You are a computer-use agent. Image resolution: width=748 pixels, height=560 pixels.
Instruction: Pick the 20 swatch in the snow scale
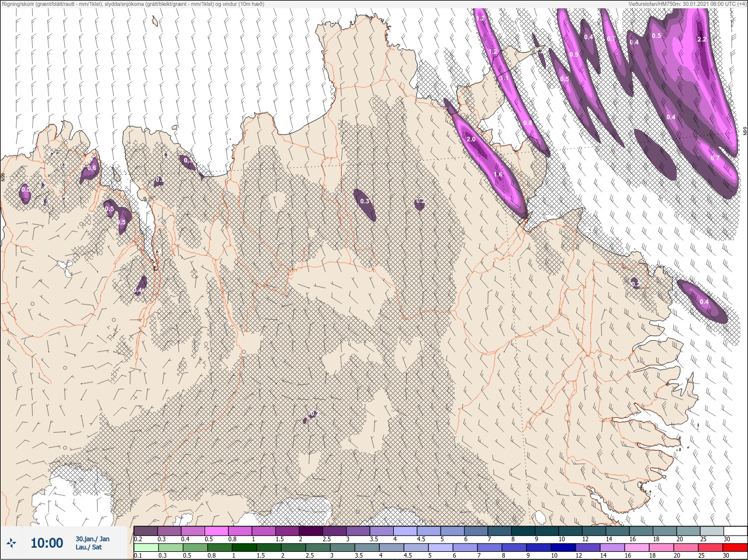[x=688, y=531]
